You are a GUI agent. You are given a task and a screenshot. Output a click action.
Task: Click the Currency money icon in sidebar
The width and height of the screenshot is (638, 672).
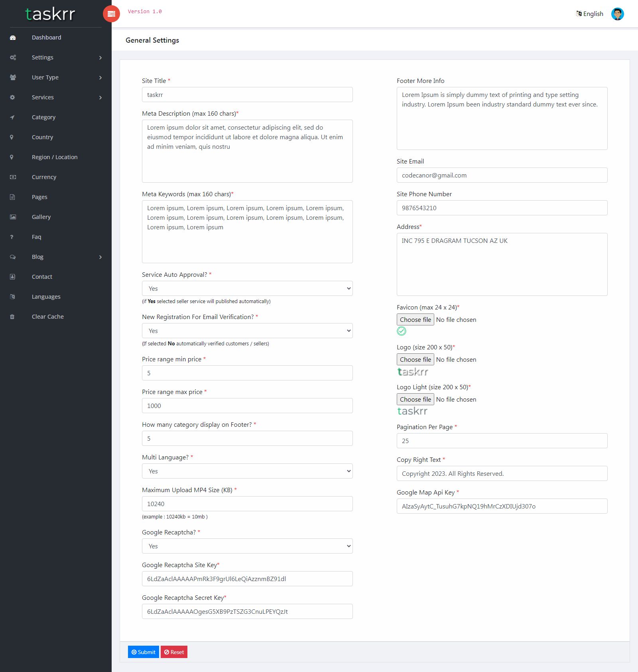[x=13, y=177]
